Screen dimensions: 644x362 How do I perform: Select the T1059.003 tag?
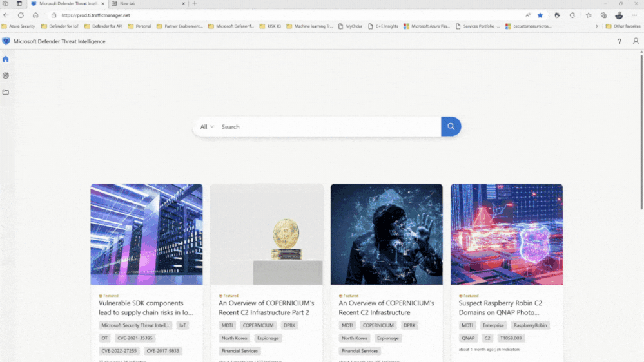(x=511, y=338)
